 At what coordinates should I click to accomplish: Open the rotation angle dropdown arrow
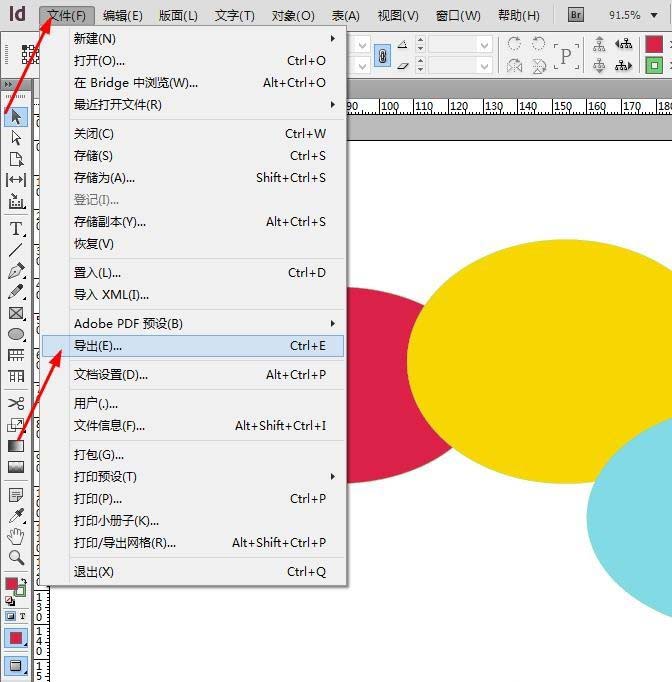484,44
